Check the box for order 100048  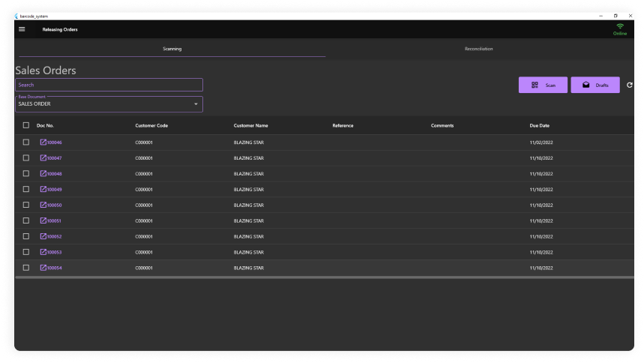(x=26, y=173)
